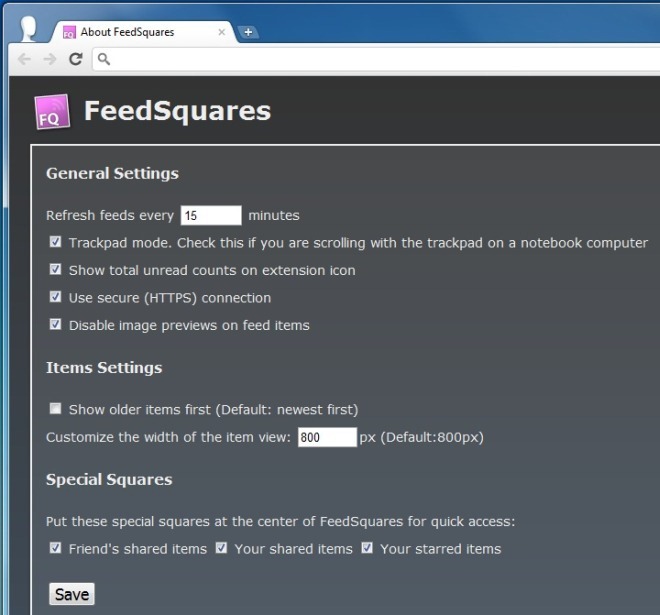Click the Special Squares heading
Screen dimensions: 660x615
click(109, 479)
